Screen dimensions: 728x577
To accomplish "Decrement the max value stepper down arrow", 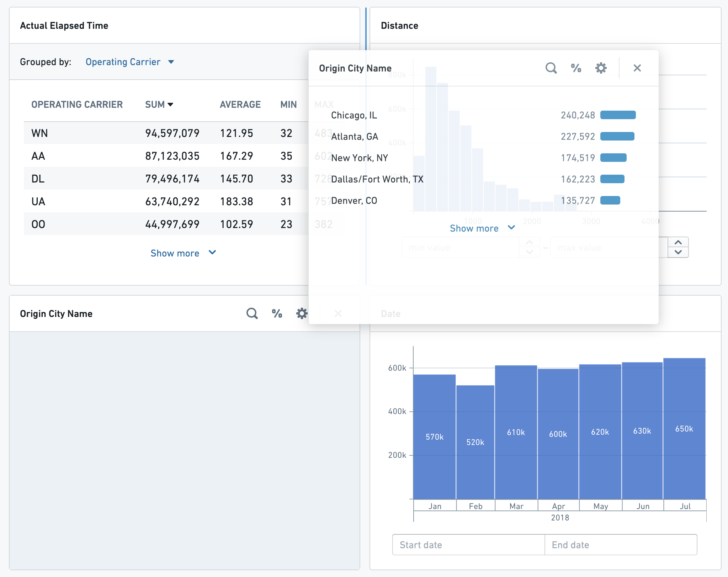I will point(678,252).
